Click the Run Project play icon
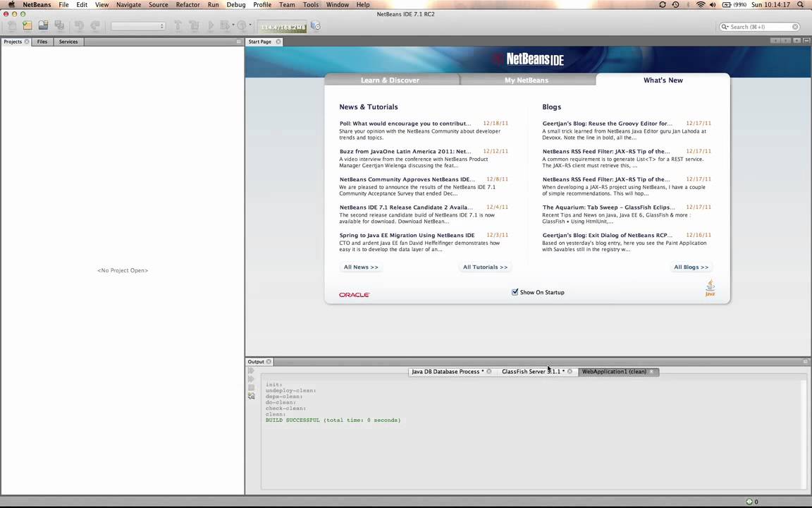Viewport: 812px width, 508px height. click(x=211, y=25)
